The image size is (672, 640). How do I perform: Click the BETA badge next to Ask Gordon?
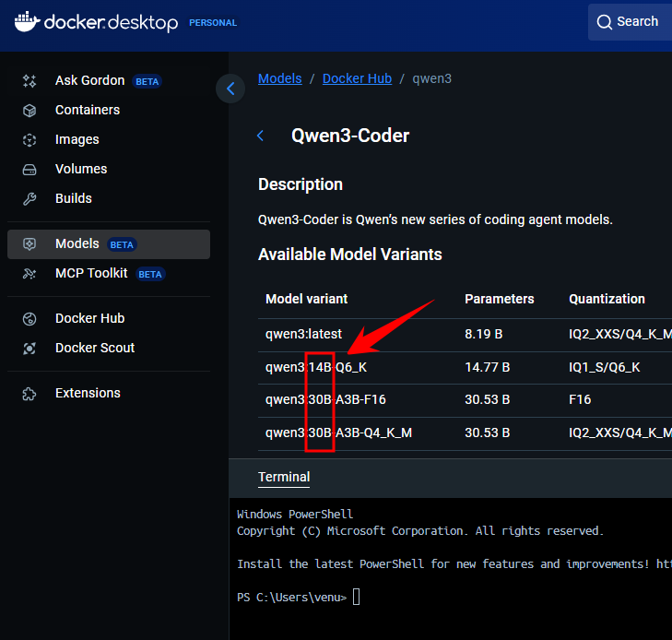click(147, 81)
